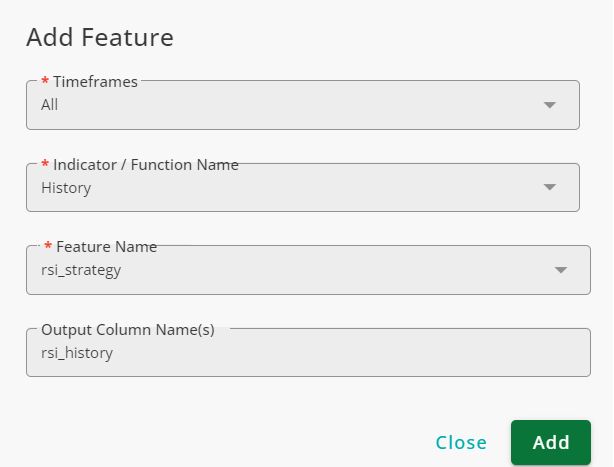Click the arrow beside rsi_strategy
This screenshot has height=467, width=614.
point(561,270)
